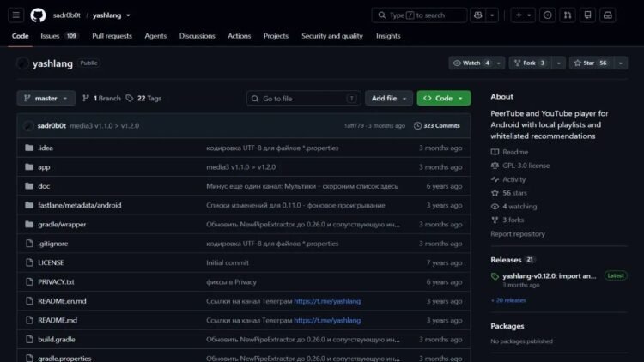Open the Pull requests tab
Image resolution: width=644 pixels, height=362 pixels.
pyautogui.click(x=112, y=36)
